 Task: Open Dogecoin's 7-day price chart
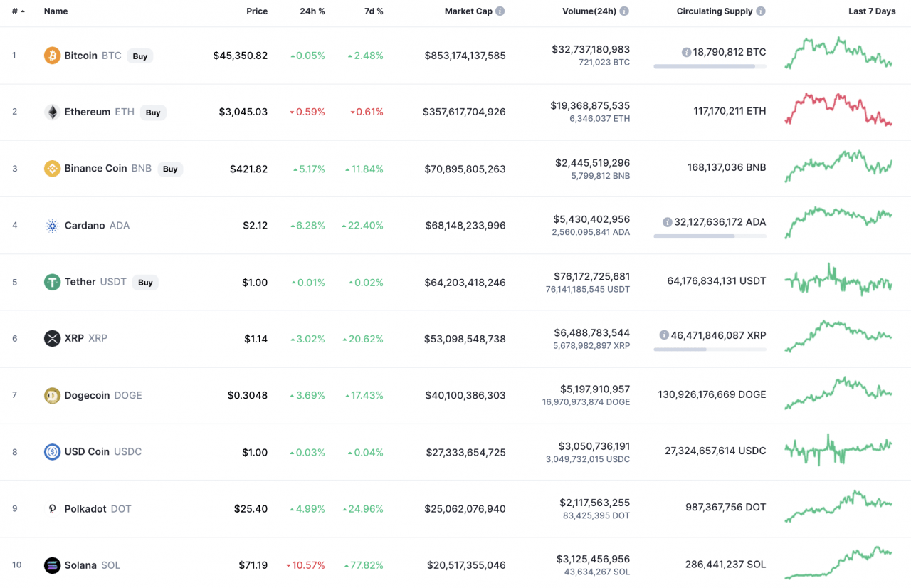click(x=838, y=394)
